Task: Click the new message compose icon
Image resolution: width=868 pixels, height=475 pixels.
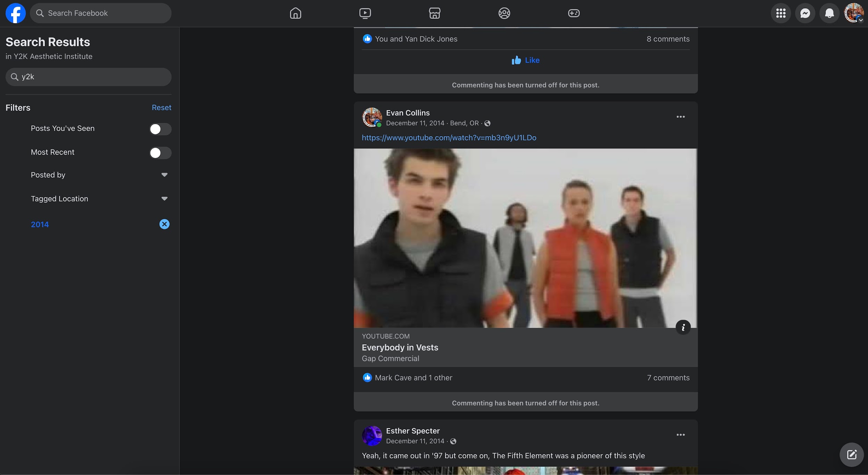Action: coord(851,454)
